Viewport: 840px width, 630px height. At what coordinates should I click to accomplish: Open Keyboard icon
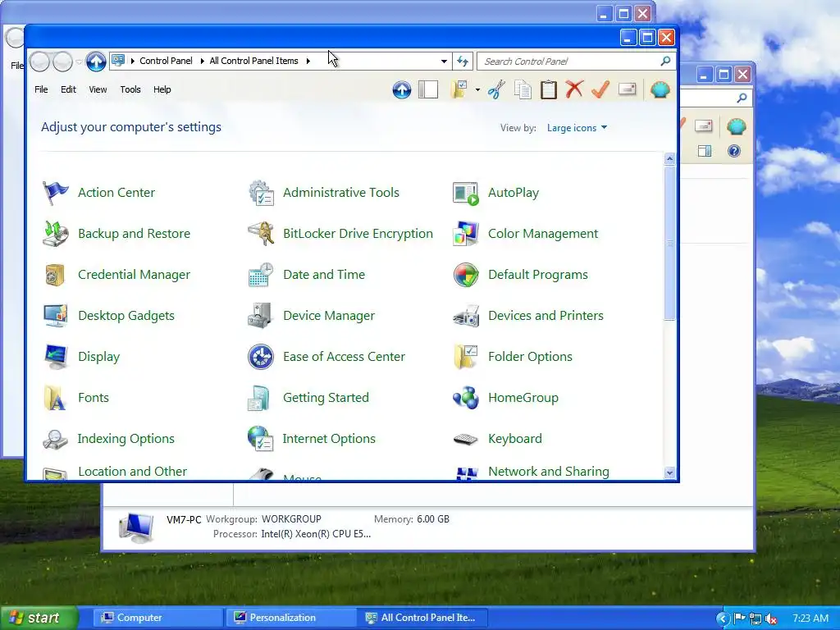[466, 440]
